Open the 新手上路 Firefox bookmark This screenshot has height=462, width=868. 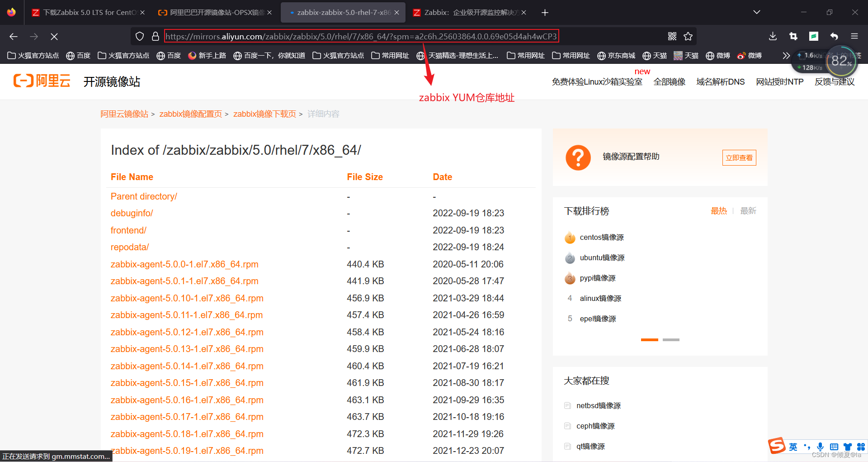(x=207, y=56)
